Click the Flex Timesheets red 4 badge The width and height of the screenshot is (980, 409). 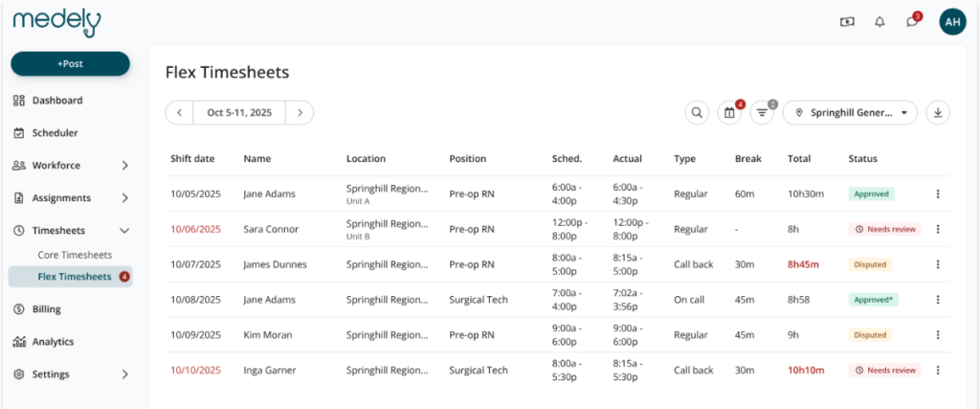[123, 277]
